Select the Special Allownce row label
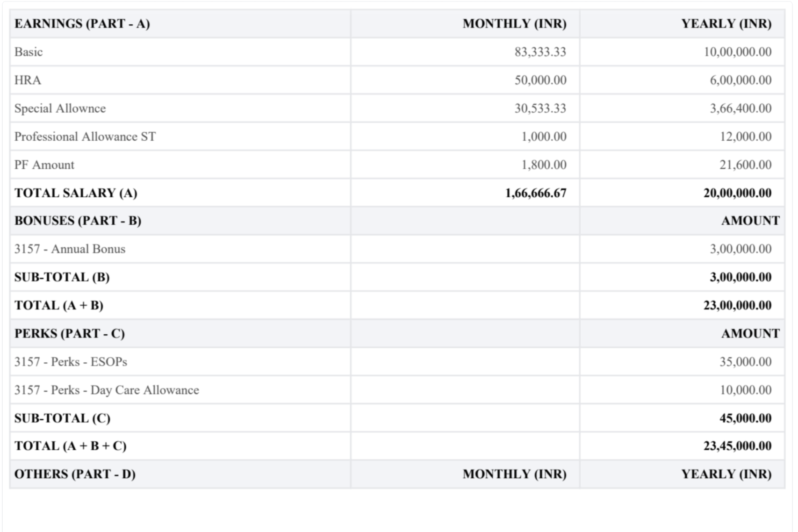 [60, 108]
